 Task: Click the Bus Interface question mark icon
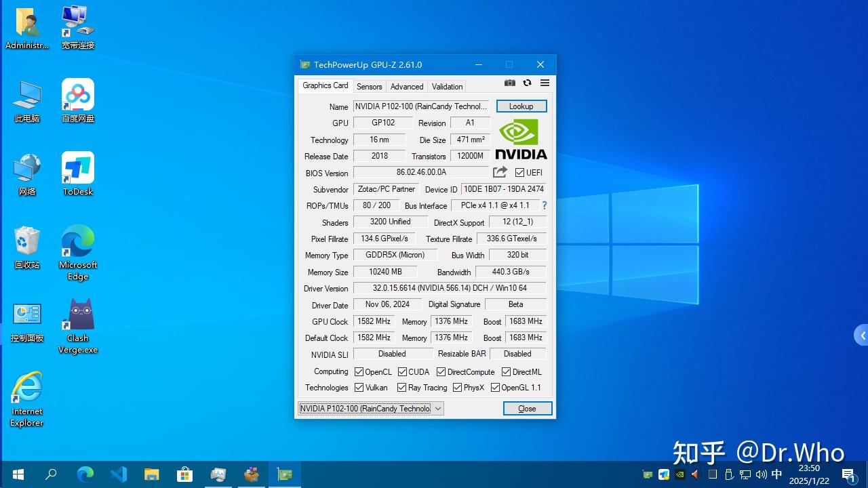[544, 205]
